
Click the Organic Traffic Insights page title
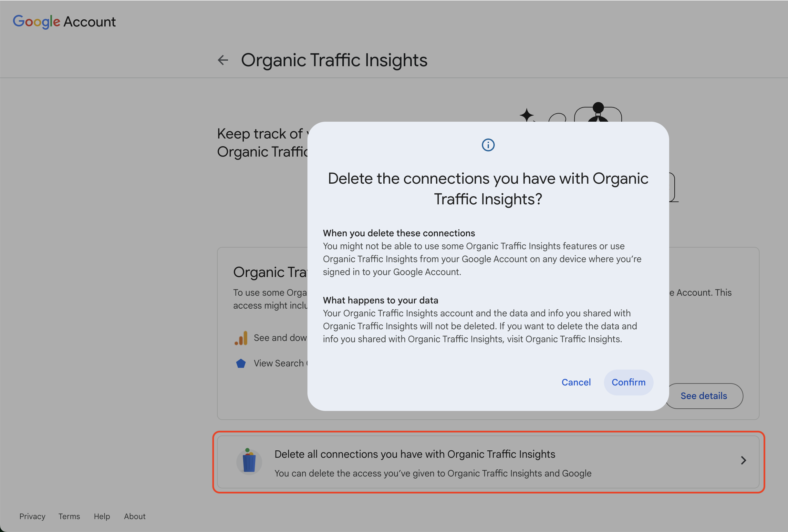click(x=334, y=60)
